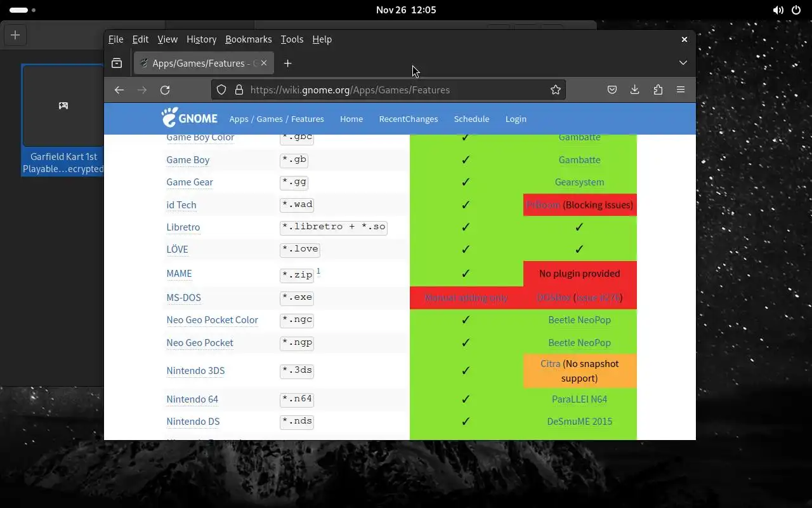Select the Garfield Kart game thumbnail

tap(63, 120)
